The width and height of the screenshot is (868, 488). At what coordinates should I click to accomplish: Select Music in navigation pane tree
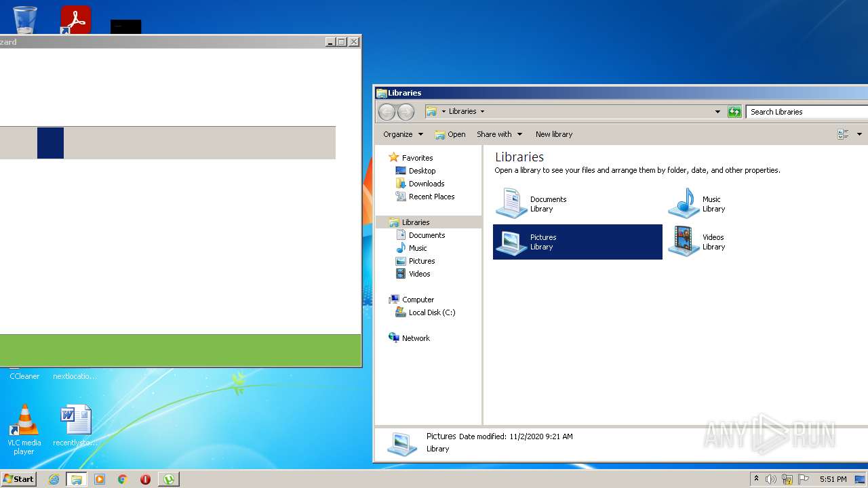[x=418, y=248]
